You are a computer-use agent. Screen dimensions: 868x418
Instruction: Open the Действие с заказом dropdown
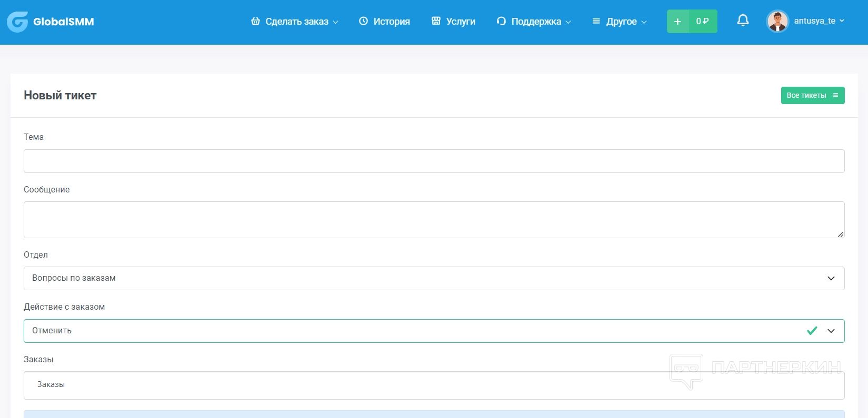434,331
